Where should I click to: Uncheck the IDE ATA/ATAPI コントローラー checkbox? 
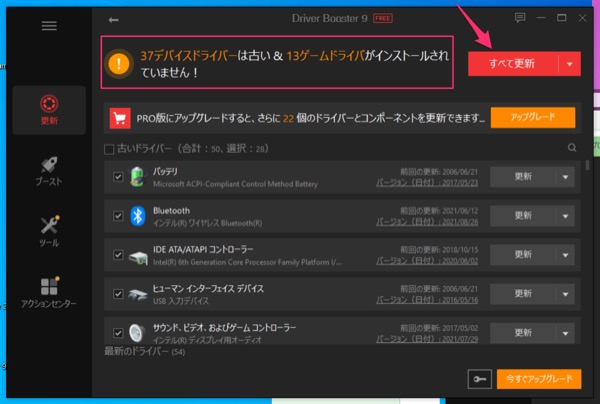[x=118, y=255]
